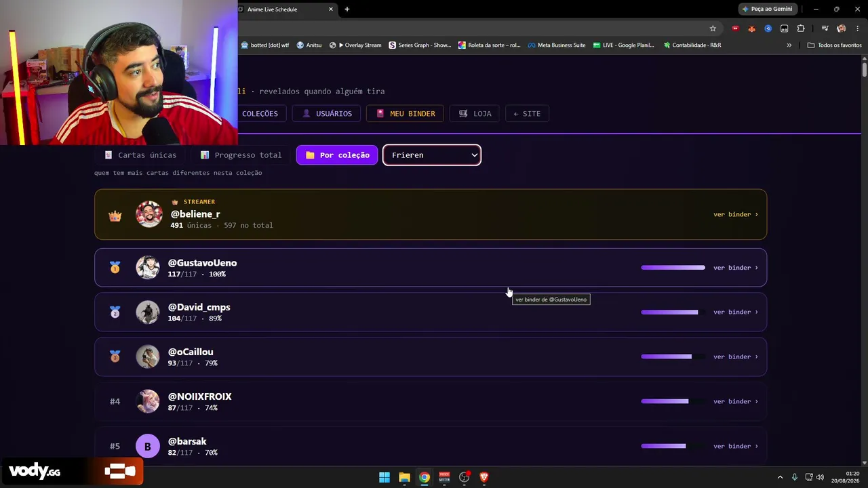Viewport: 868px width, 488px height.
Task: Launch Brave browser from the taskbar
Action: point(484,477)
